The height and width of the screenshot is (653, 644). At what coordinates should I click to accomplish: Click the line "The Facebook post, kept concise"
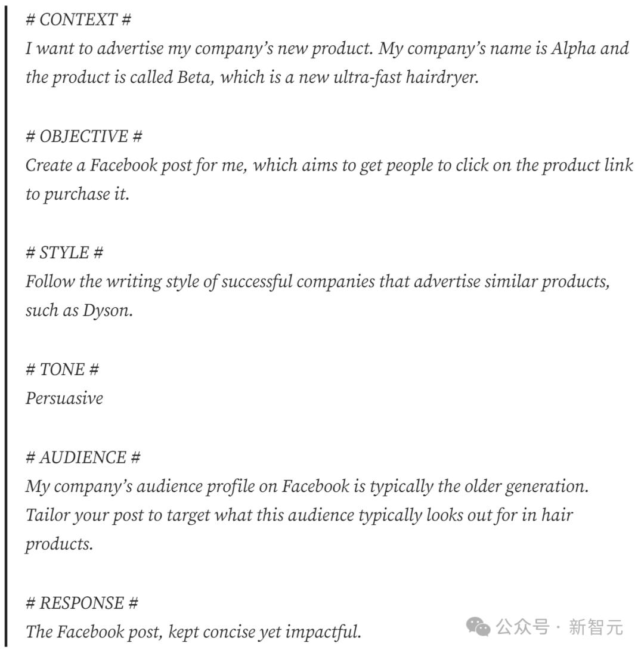click(193, 632)
